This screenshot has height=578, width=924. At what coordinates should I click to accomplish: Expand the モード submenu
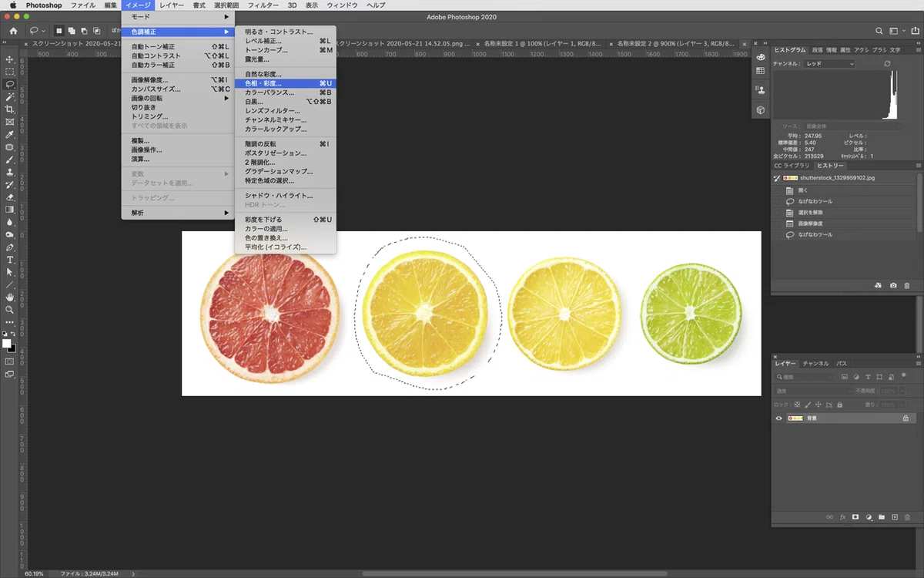click(177, 16)
